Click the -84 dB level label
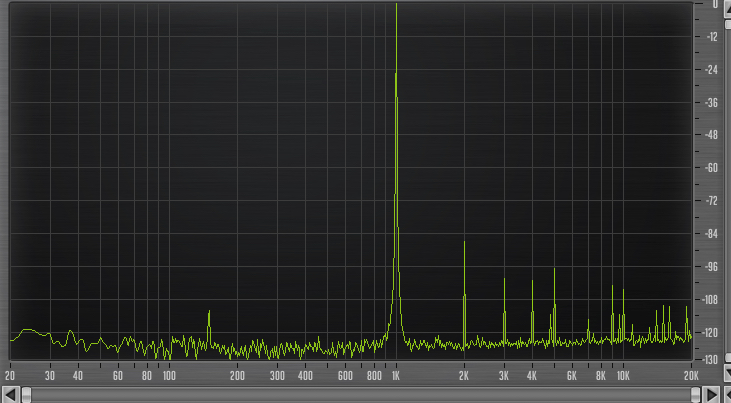 coord(712,234)
